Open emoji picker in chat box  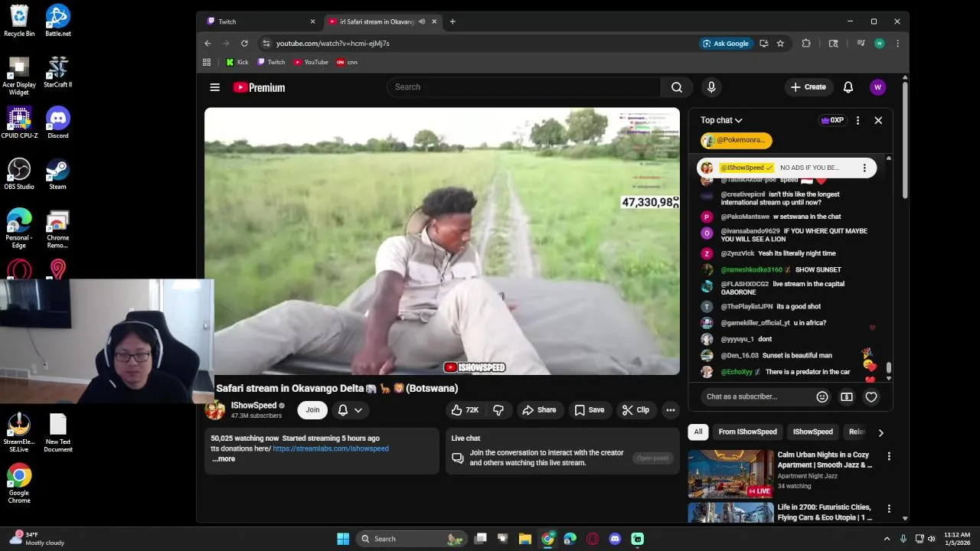822,396
